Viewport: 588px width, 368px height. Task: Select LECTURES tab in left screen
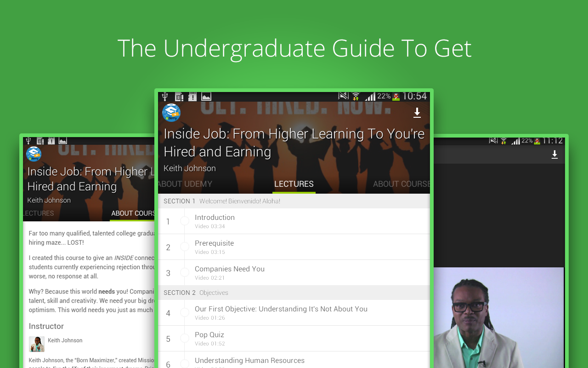point(39,213)
